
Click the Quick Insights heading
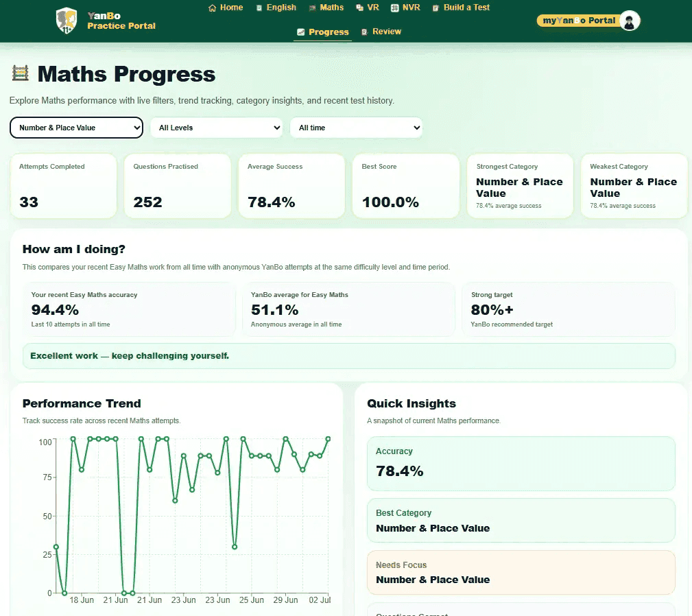(411, 404)
